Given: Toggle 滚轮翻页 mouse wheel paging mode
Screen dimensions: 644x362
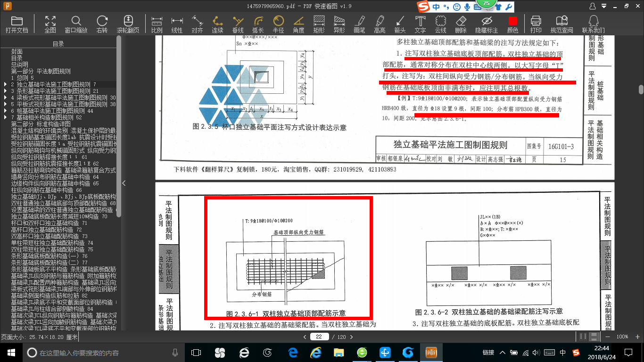Looking at the screenshot, I should coord(128,24).
